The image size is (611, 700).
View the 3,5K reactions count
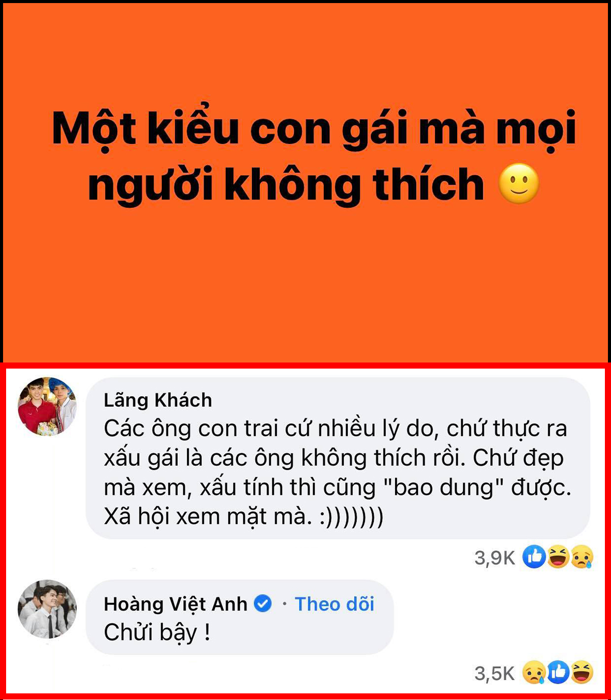[495, 674]
